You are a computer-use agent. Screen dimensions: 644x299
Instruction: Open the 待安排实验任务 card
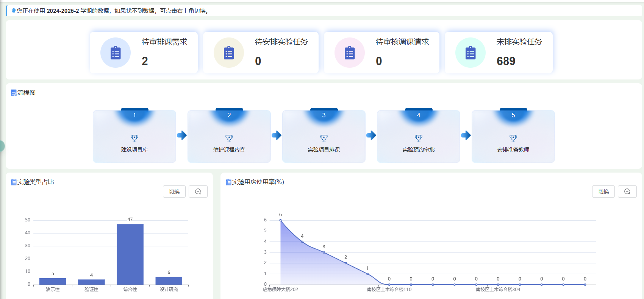261,53
